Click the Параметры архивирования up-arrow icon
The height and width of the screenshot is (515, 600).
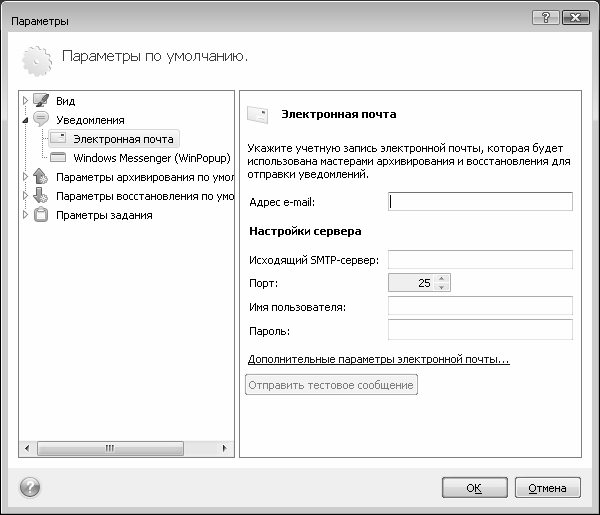click(40, 176)
